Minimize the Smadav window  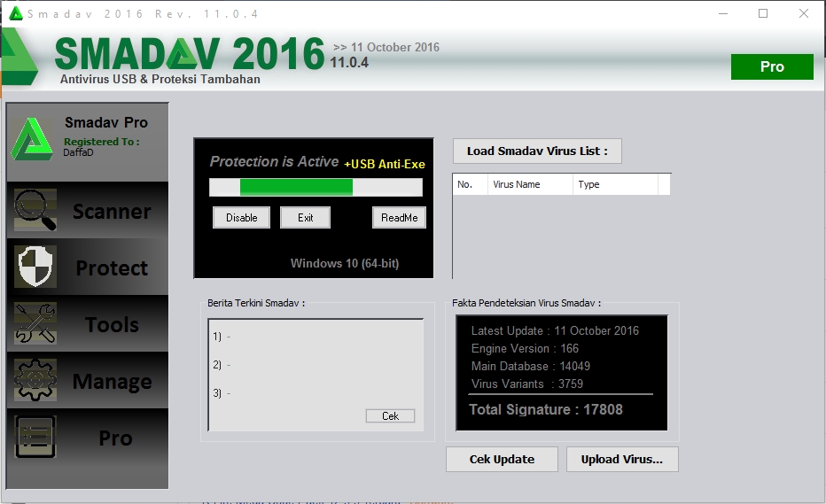click(723, 13)
